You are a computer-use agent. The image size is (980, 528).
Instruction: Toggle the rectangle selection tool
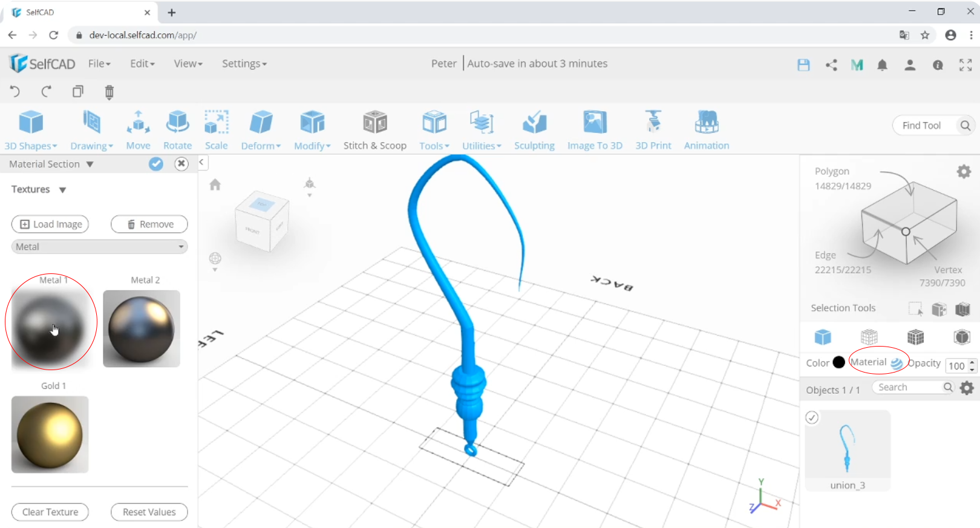[915, 309]
